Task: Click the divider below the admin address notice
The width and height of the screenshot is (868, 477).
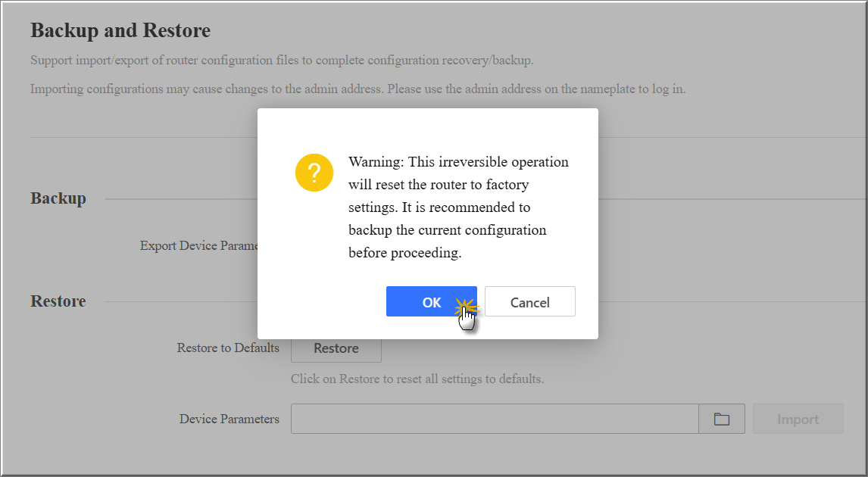Action: 144,138
